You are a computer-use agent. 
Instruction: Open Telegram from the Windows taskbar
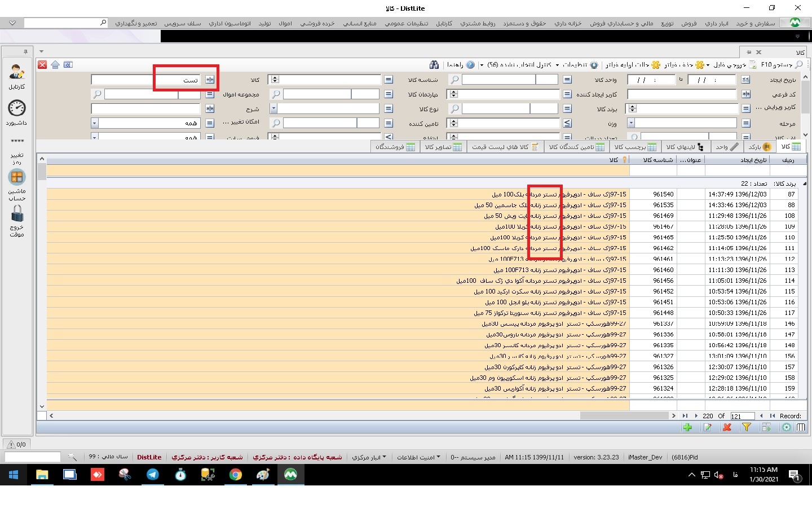[x=152, y=475]
